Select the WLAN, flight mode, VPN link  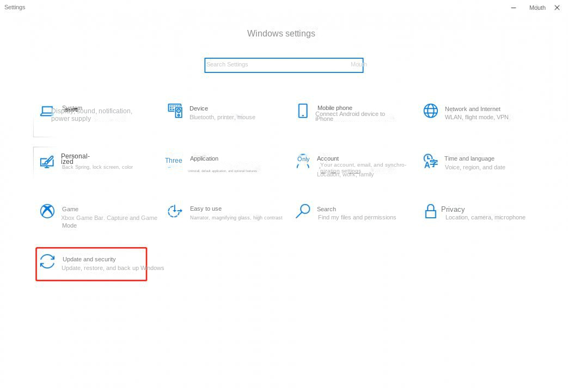477,117
